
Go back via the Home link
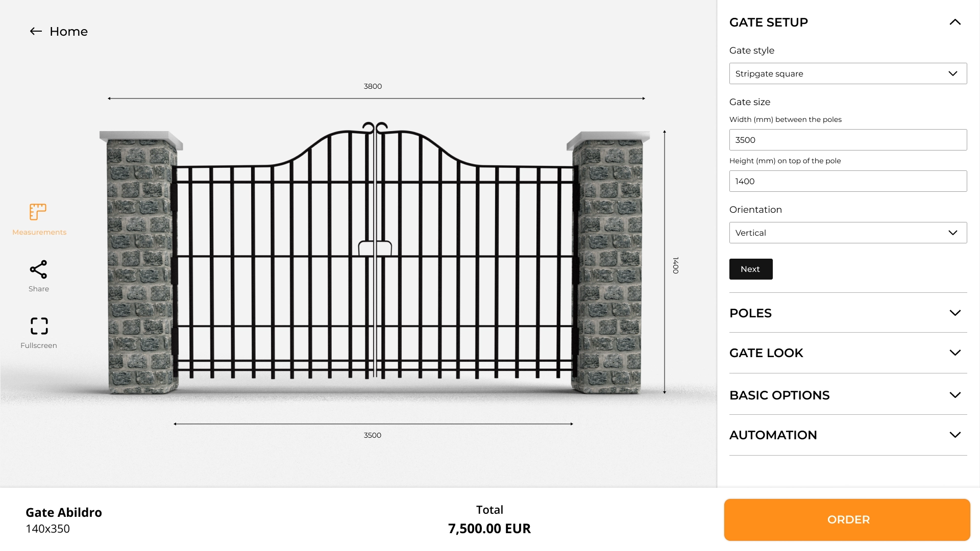click(x=68, y=32)
